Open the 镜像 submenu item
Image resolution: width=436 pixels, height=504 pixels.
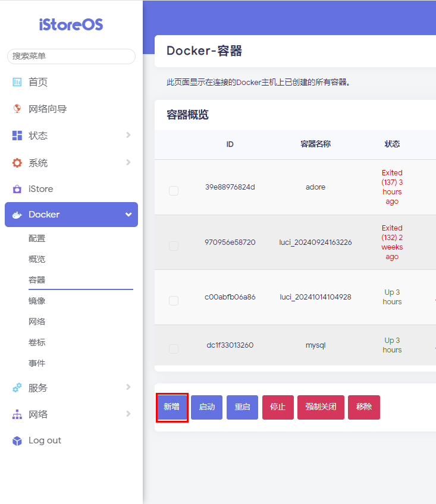[37, 301]
